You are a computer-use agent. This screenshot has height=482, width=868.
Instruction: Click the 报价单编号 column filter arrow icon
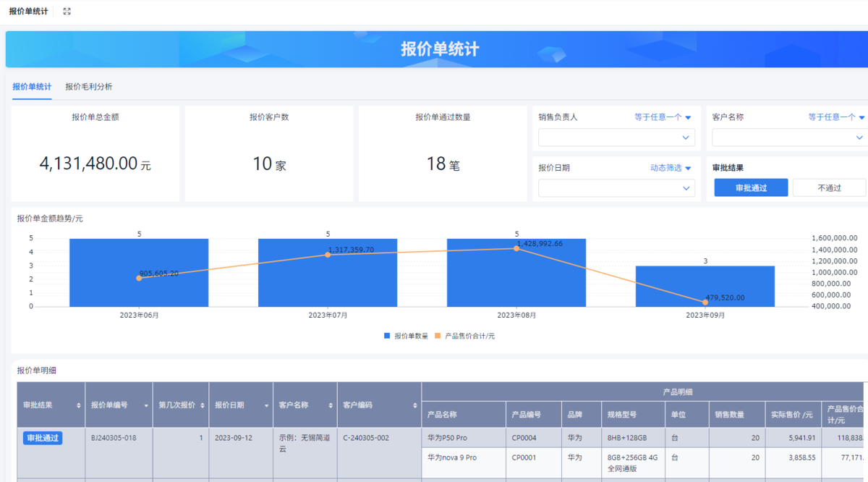pos(147,406)
